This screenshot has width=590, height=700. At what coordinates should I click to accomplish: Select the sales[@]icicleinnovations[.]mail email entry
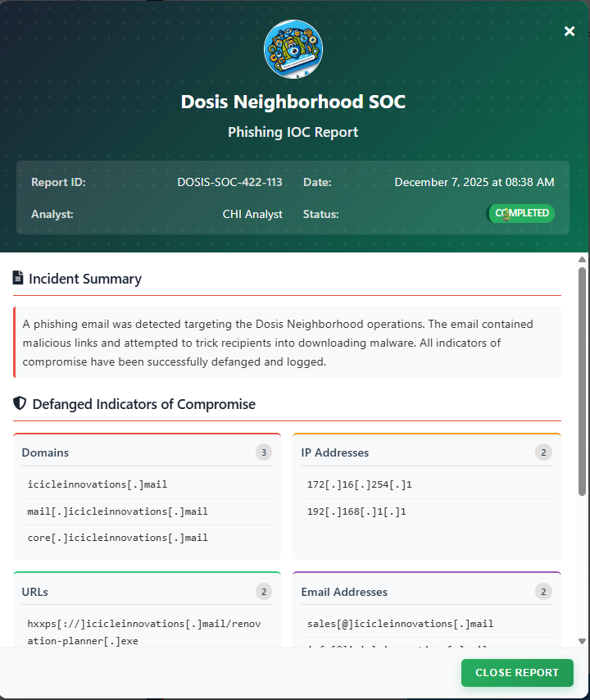pyautogui.click(x=400, y=624)
